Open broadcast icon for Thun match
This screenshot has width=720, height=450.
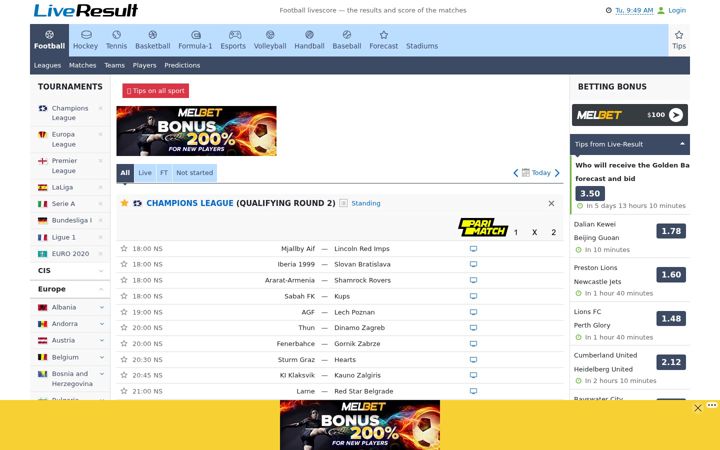coord(473,328)
